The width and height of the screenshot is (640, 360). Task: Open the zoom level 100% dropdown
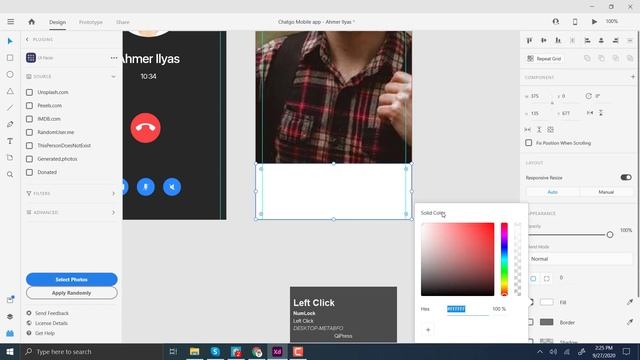pos(612,21)
